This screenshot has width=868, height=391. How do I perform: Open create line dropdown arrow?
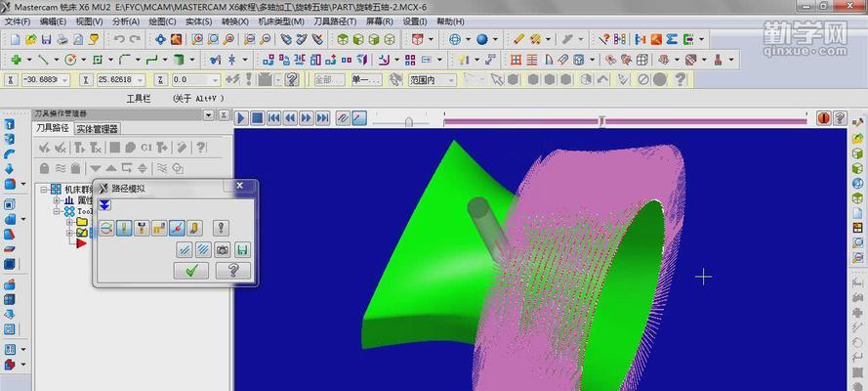(x=56, y=60)
